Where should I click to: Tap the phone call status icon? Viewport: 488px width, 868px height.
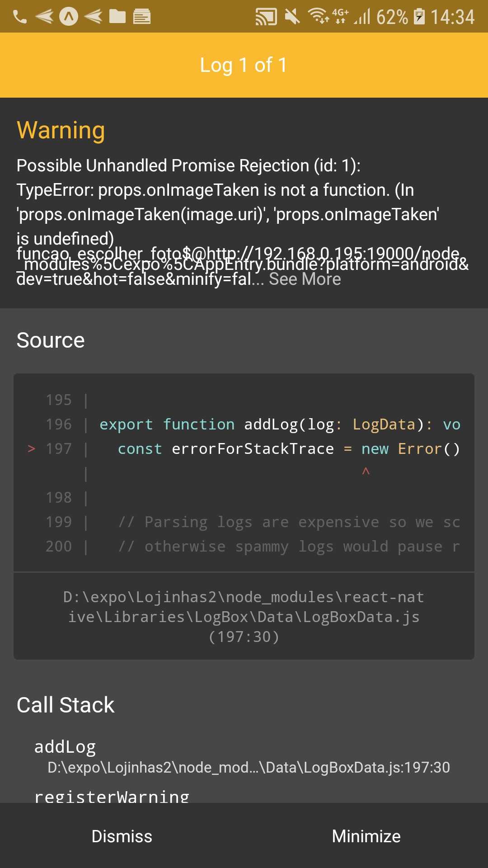20,17
